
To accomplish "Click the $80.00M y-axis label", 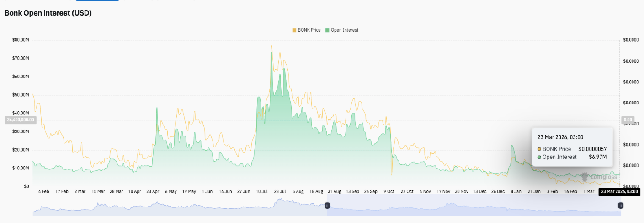I will pos(21,40).
